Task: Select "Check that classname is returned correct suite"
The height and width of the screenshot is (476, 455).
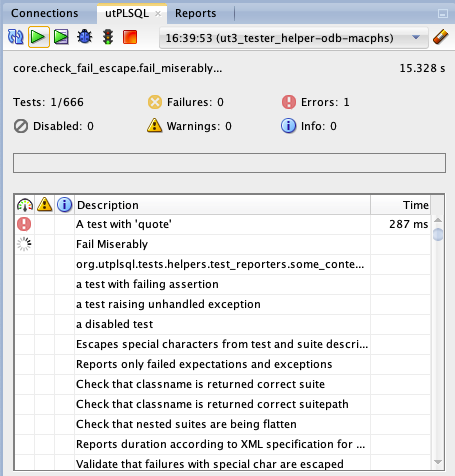Action: pyautogui.click(x=223, y=384)
